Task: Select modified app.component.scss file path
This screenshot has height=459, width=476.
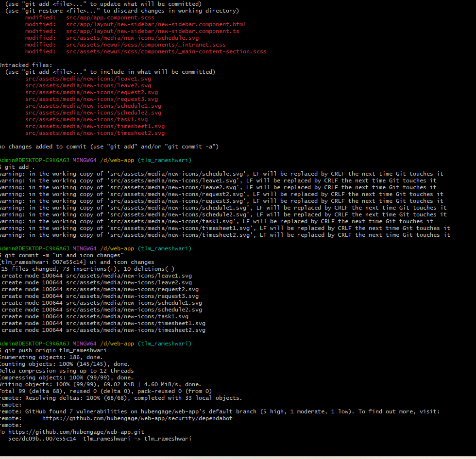Action: 110,17
